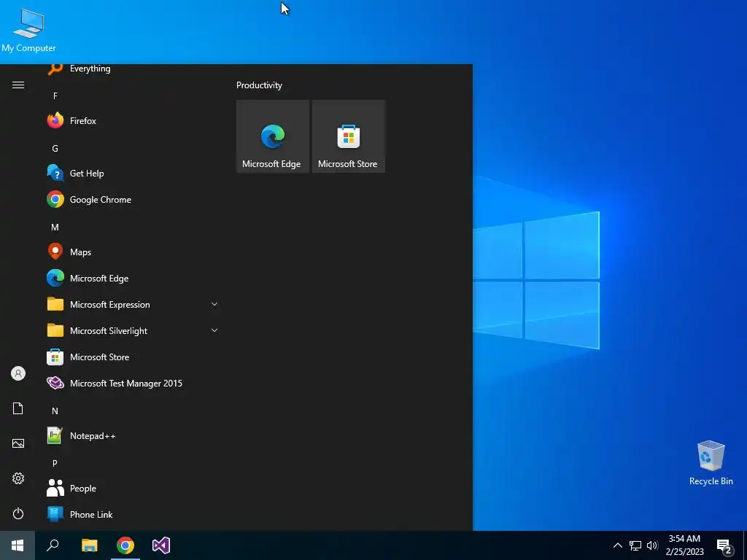The image size is (747, 560).
Task: Click the Productivity group title
Action: [259, 85]
